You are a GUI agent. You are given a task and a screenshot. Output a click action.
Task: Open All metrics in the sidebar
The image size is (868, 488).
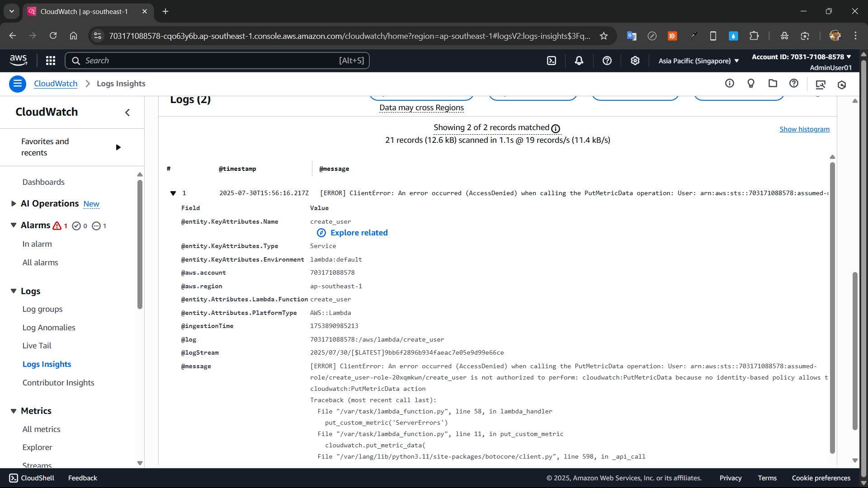point(41,429)
